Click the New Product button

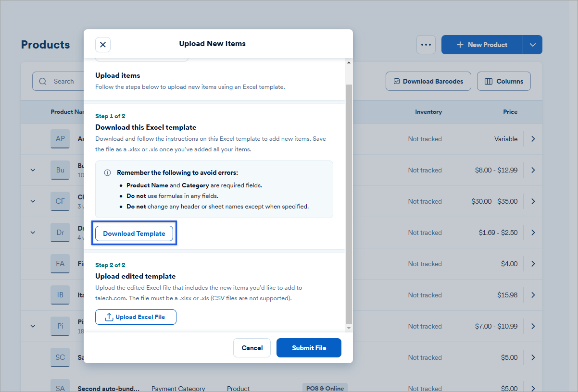coord(482,45)
